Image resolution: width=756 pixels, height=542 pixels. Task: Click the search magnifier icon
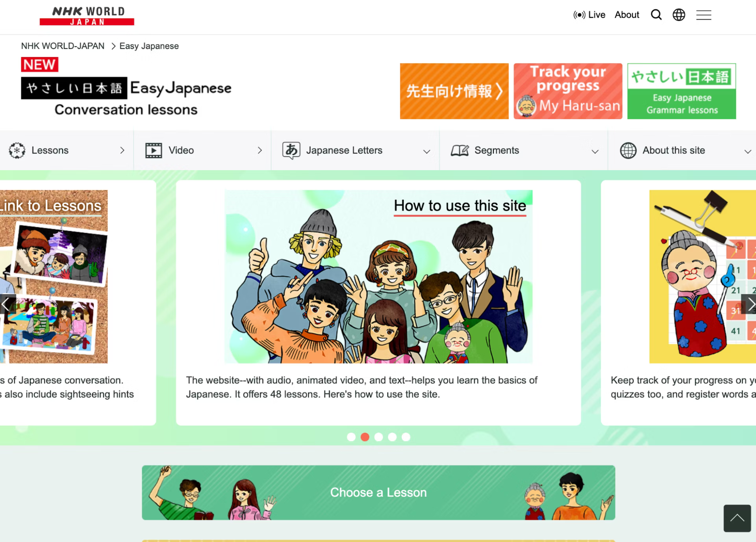(656, 15)
